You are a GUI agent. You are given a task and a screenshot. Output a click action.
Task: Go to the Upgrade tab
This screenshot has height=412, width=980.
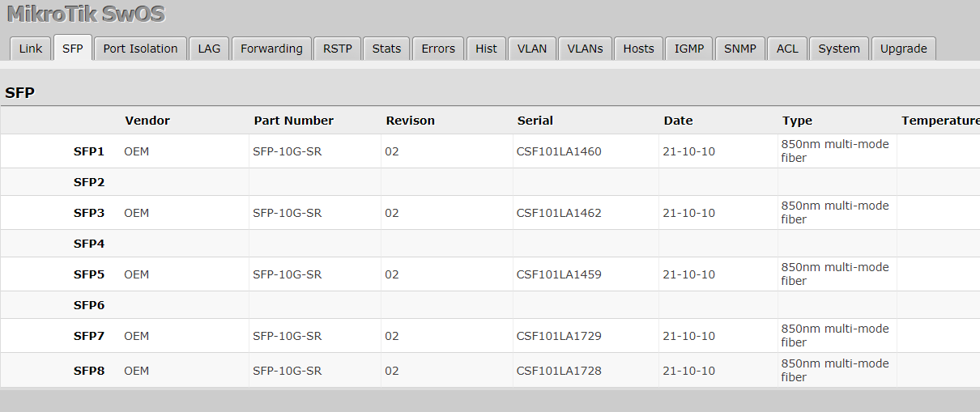click(x=903, y=49)
